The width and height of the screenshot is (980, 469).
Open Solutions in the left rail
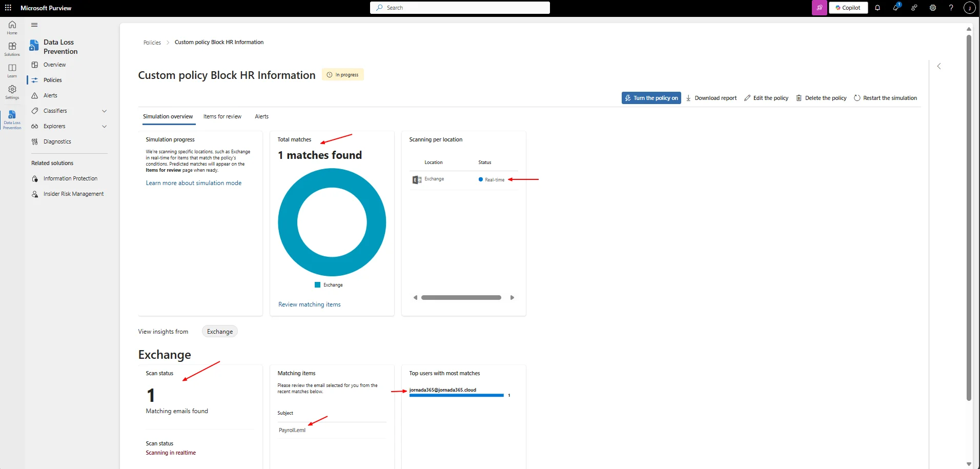tap(12, 49)
